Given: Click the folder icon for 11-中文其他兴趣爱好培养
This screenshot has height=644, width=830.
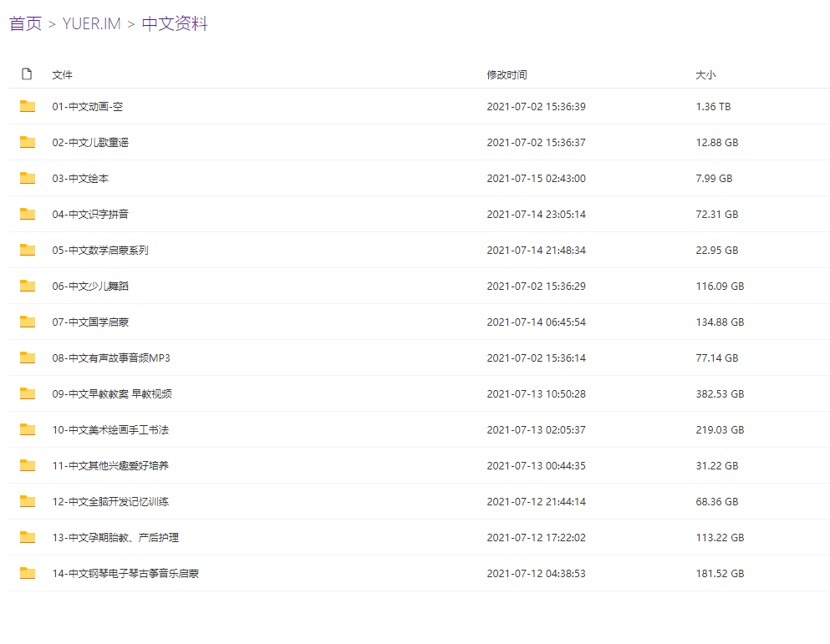Looking at the screenshot, I should click(x=28, y=466).
